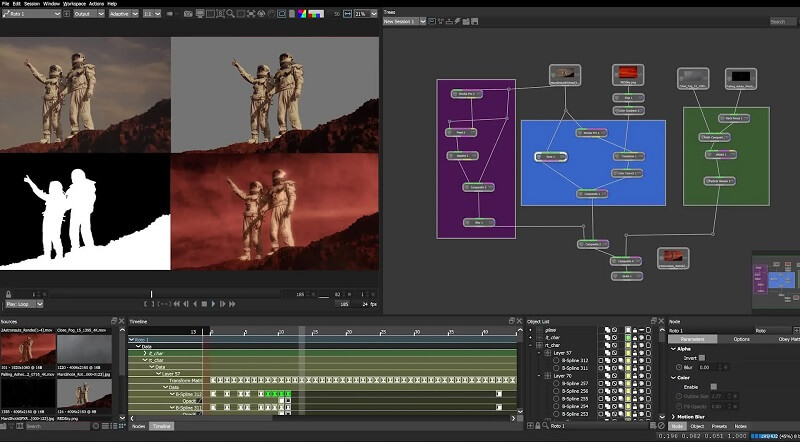Screen dimensions: 800x442
Task: Collapse rt_char in Object List
Action: click(x=530, y=345)
